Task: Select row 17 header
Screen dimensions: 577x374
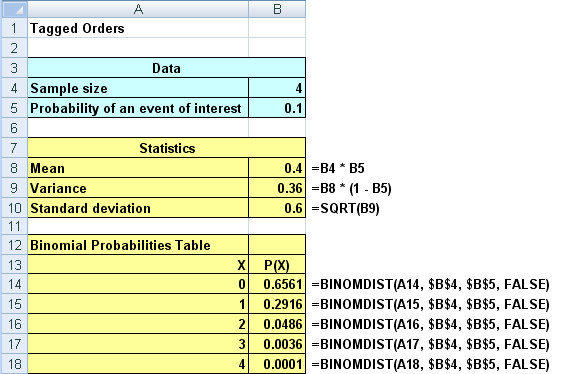Action: [15, 344]
